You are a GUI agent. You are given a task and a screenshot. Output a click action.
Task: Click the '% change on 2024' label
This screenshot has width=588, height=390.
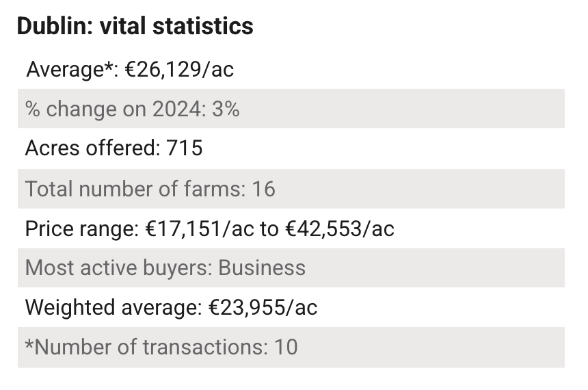pyautogui.click(x=111, y=109)
